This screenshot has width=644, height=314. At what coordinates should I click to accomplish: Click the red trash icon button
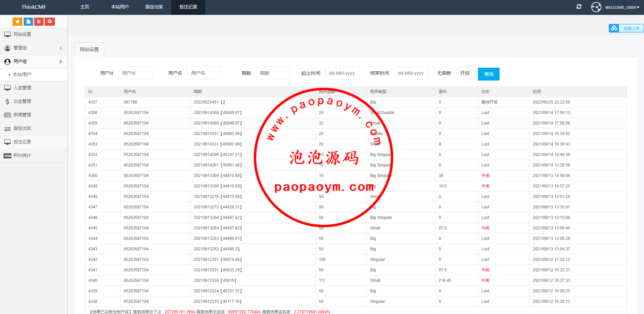39,22
